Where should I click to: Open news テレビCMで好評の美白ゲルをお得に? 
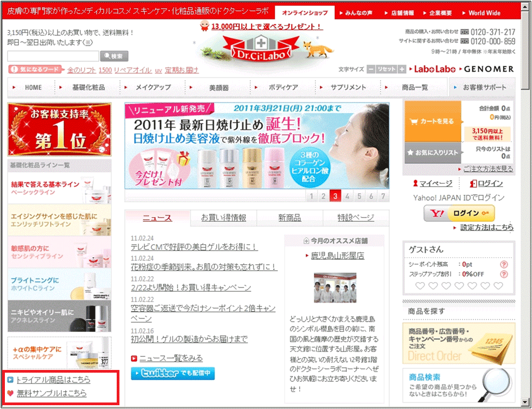coord(194,247)
